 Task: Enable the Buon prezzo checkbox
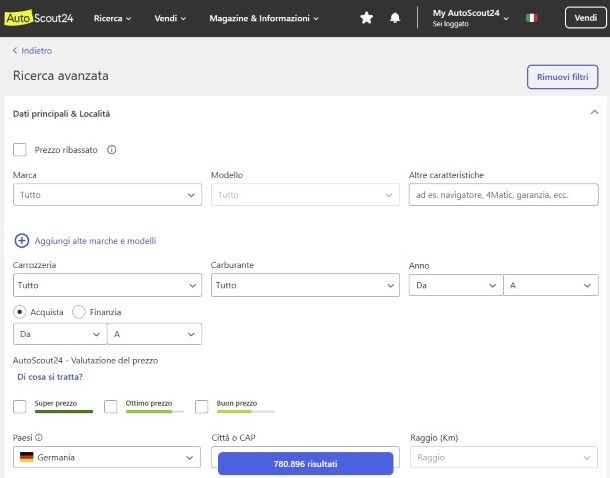coord(202,407)
